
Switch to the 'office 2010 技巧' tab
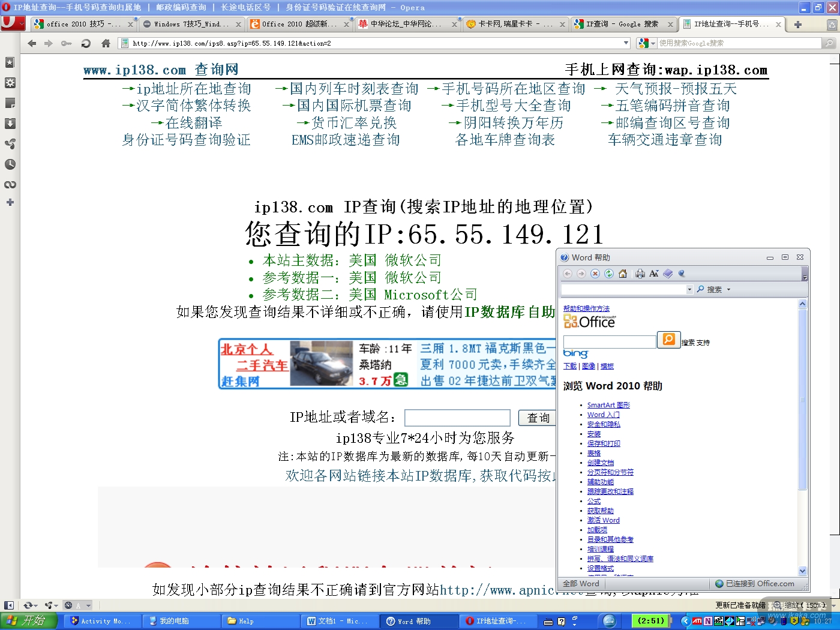pos(84,24)
